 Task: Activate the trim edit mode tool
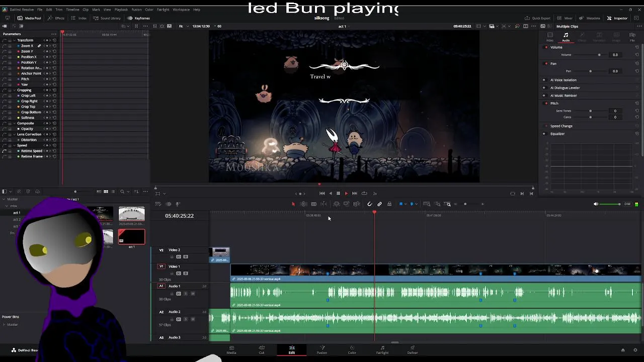pos(303,204)
